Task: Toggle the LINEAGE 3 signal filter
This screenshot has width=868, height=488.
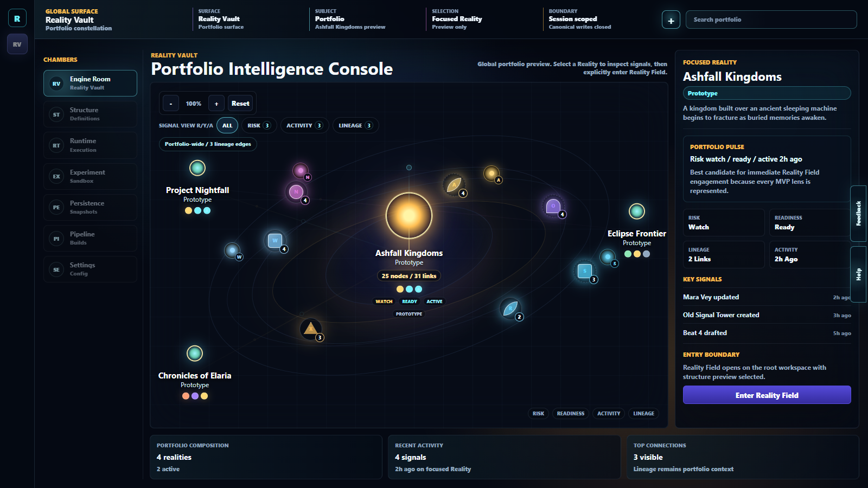Action: pyautogui.click(x=356, y=126)
